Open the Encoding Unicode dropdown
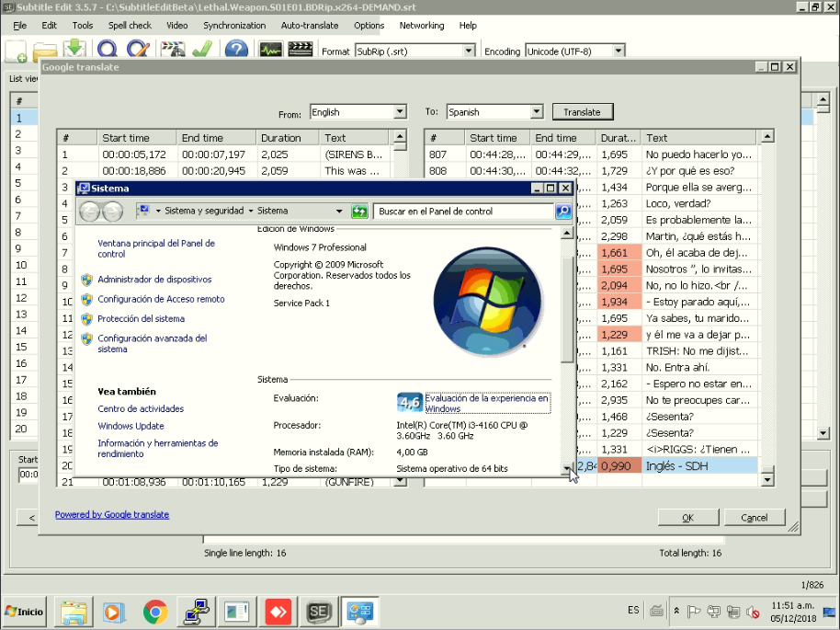Viewport: 840px width, 630px height. 619,51
